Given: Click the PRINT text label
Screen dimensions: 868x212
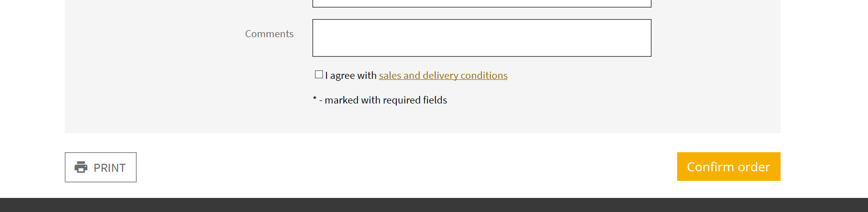Looking at the screenshot, I should click(110, 168).
